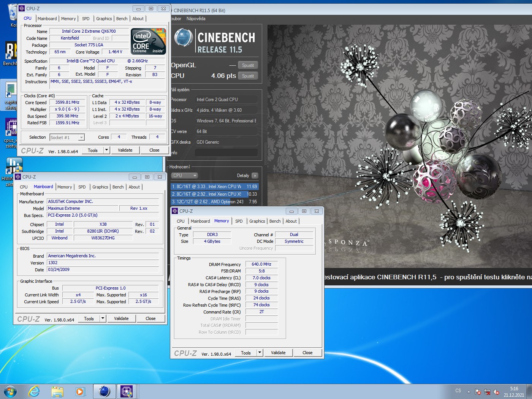The width and height of the screenshot is (532, 399).
Task: Open Tools dropdown arrow in Memory window
Action: pyautogui.click(x=260, y=353)
